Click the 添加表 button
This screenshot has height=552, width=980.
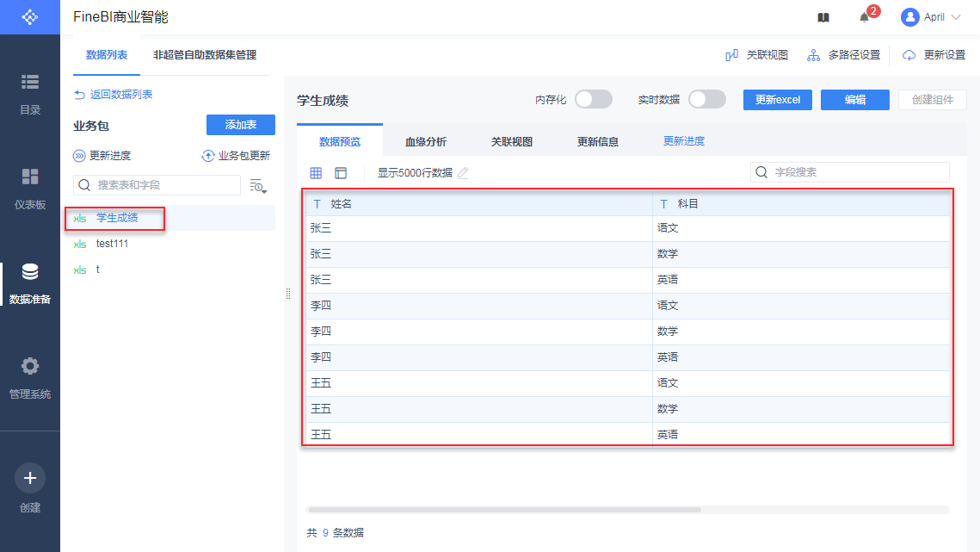tap(241, 125)
